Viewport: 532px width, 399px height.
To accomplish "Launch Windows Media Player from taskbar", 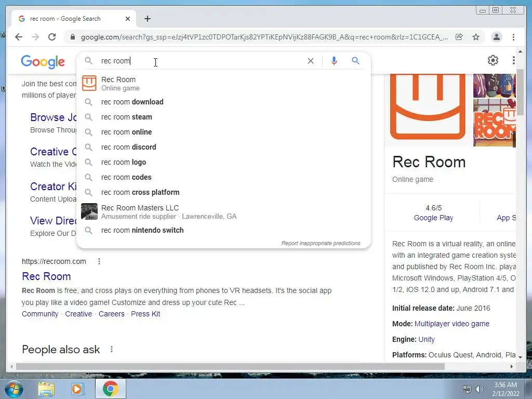I will pyautogui.click(x=77, y=389).
